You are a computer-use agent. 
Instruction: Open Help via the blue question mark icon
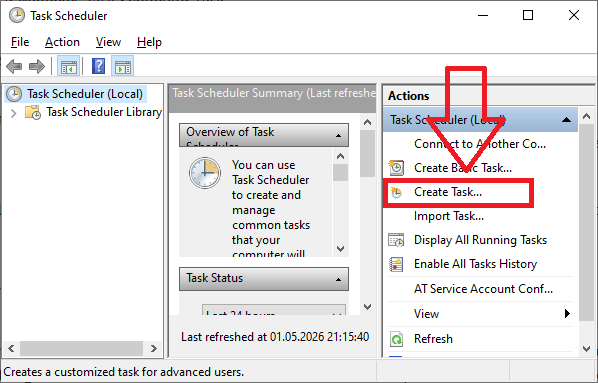[x=98, y=66]
